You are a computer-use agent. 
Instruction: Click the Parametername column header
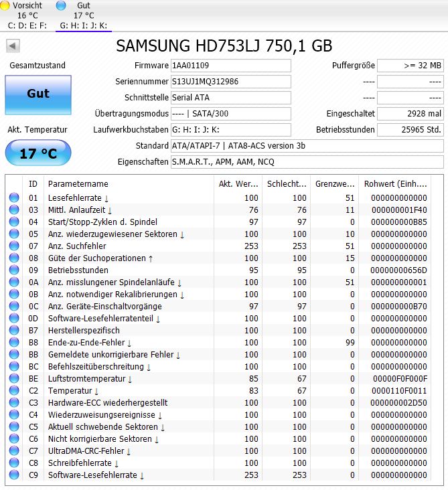(129, 183)
